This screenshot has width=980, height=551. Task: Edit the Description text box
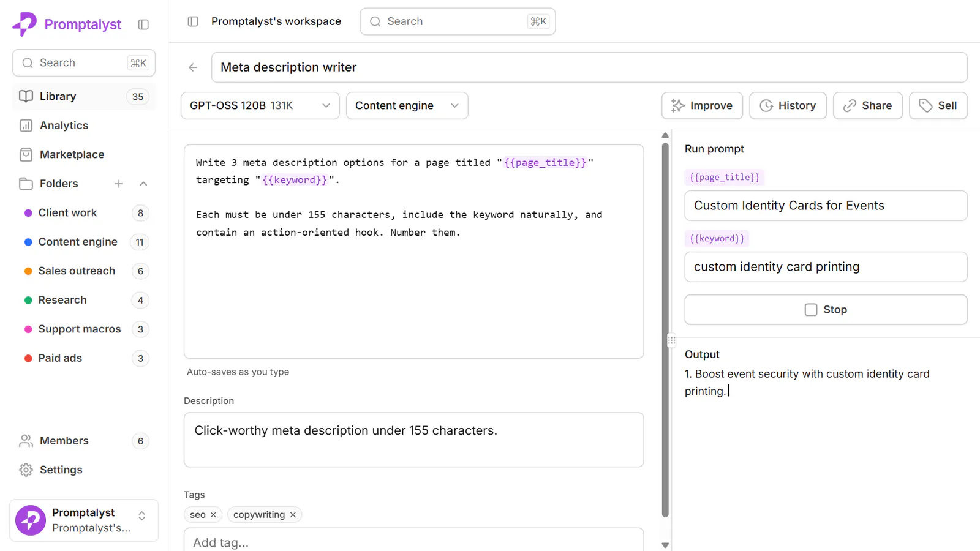(414, 440)
